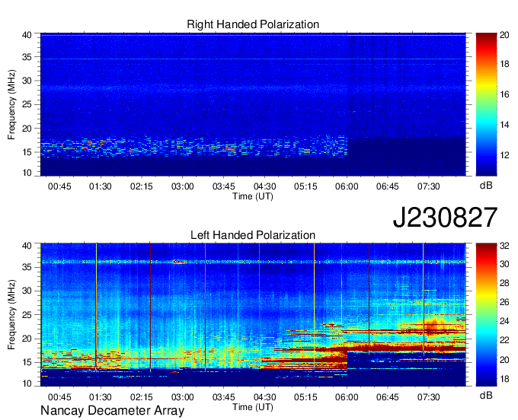Click the 06:00 tick under the top plot

[347, 186]
